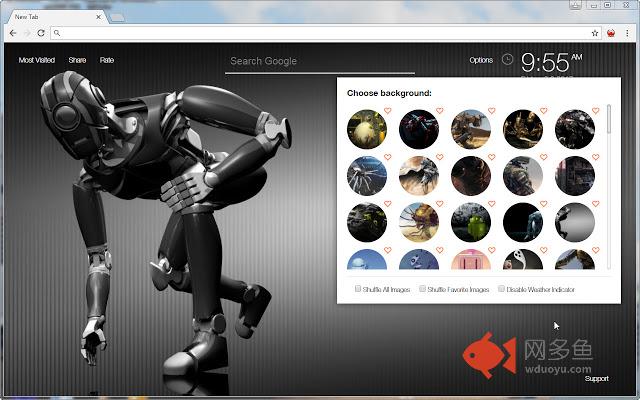Image resolution: width=640 pixels, height=400 pixels.
Task: Expand the Most Visited menu
Action: pos(38,60)
